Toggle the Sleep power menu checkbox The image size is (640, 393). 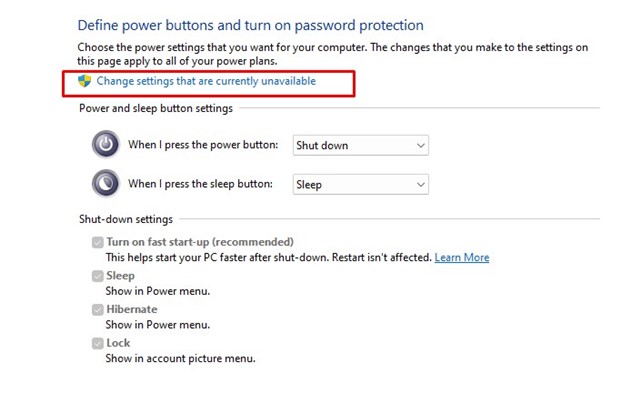pos(98,276)
